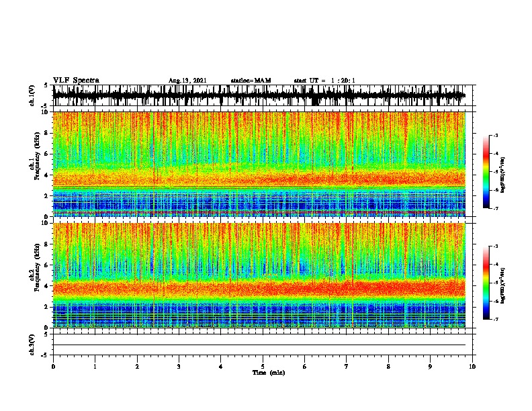Click tick label '2' on time axis
Screen dimensions: 532x411
[x=137, y=366]
